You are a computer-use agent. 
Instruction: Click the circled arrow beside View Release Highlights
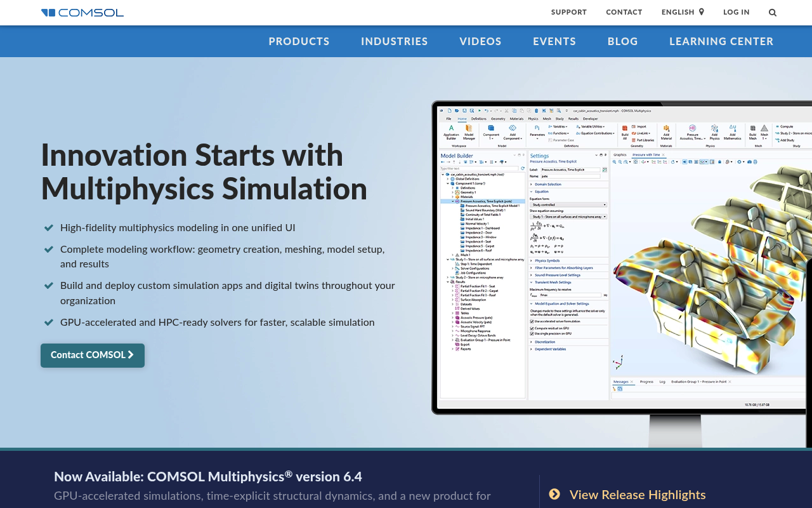click(x=554, y=494)
